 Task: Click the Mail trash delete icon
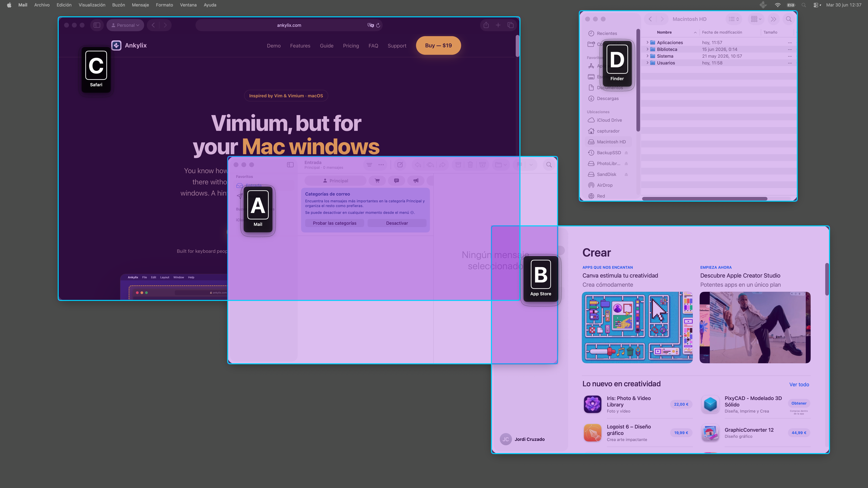(470, 165)
